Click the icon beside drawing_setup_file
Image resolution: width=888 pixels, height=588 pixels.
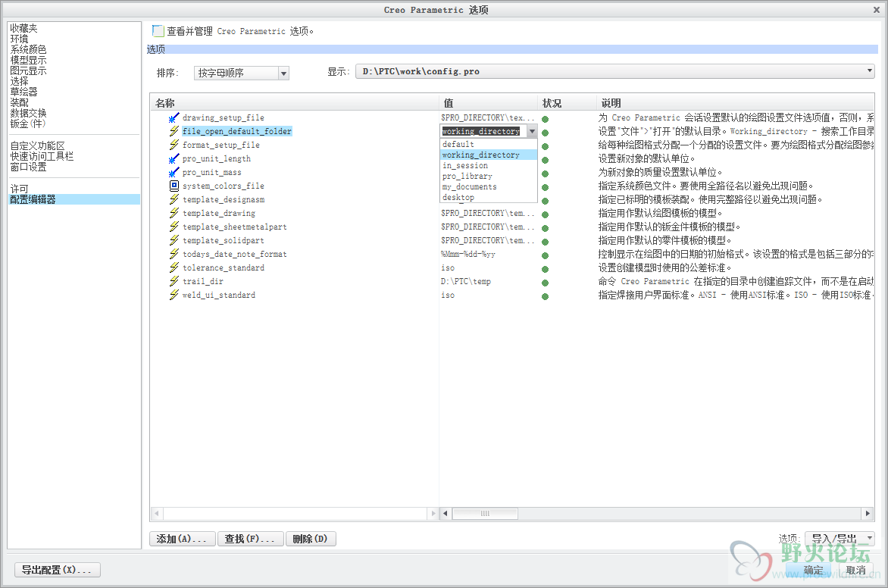coord(174,117)
